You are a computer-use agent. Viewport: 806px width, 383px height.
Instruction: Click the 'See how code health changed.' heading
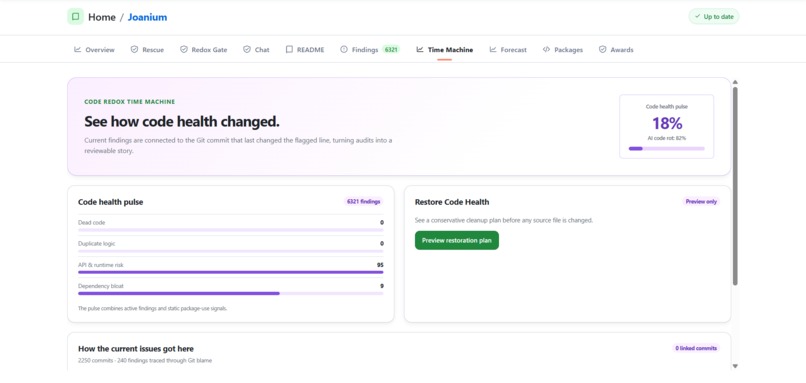[x=182, y=122]
